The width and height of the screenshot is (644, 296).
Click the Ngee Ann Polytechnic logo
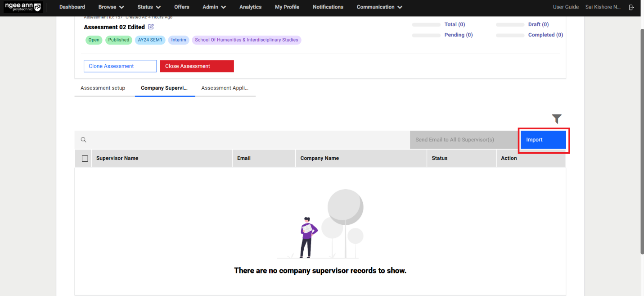point(23,7)
